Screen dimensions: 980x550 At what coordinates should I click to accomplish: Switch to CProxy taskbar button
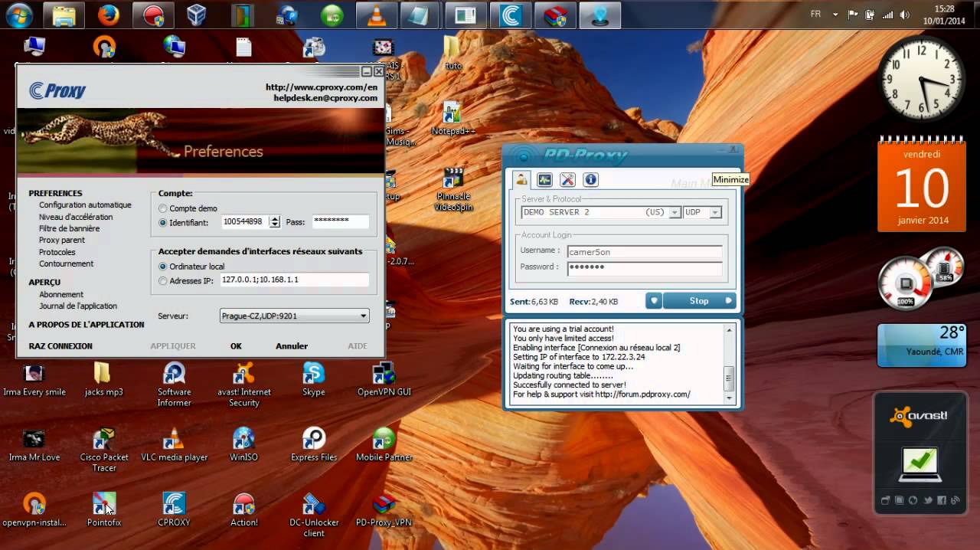click(x=511, y=15)
